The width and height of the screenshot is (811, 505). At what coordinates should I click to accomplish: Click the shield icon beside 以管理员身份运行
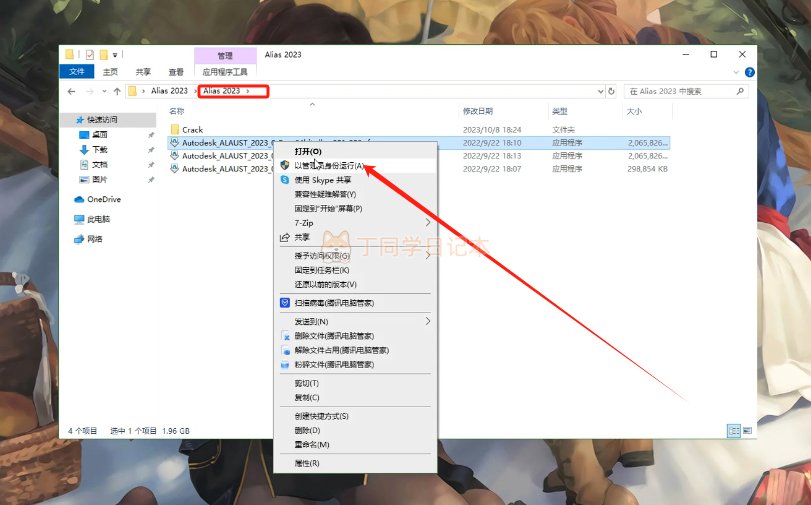pyautogui.click(x=284, y=166)
